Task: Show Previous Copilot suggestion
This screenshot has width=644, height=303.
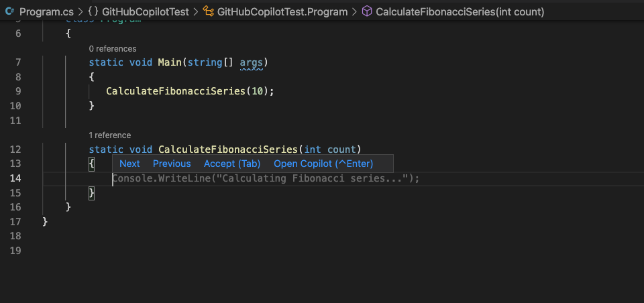Action: click(x=172, y=164)
